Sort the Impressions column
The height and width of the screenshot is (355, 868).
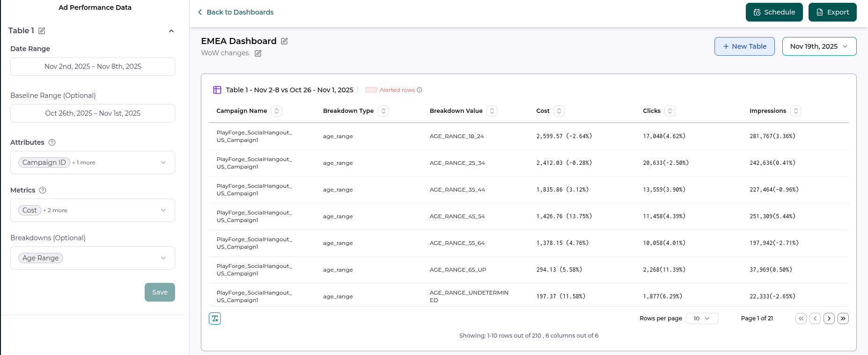coord(796,111)
